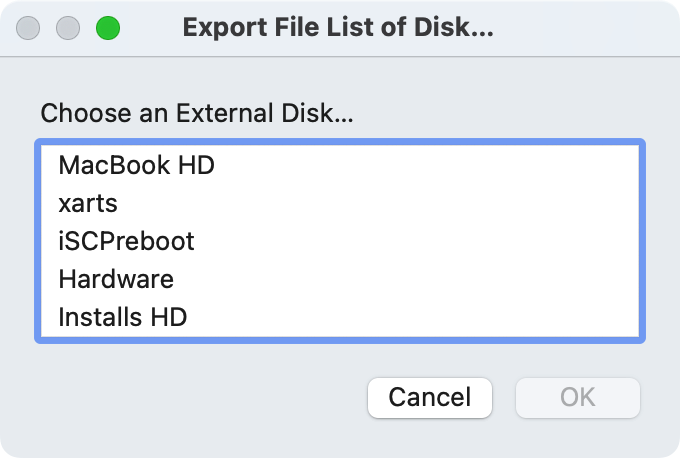Click the green zoom window button
Screen dimensions: 680x458
[108, 28]
